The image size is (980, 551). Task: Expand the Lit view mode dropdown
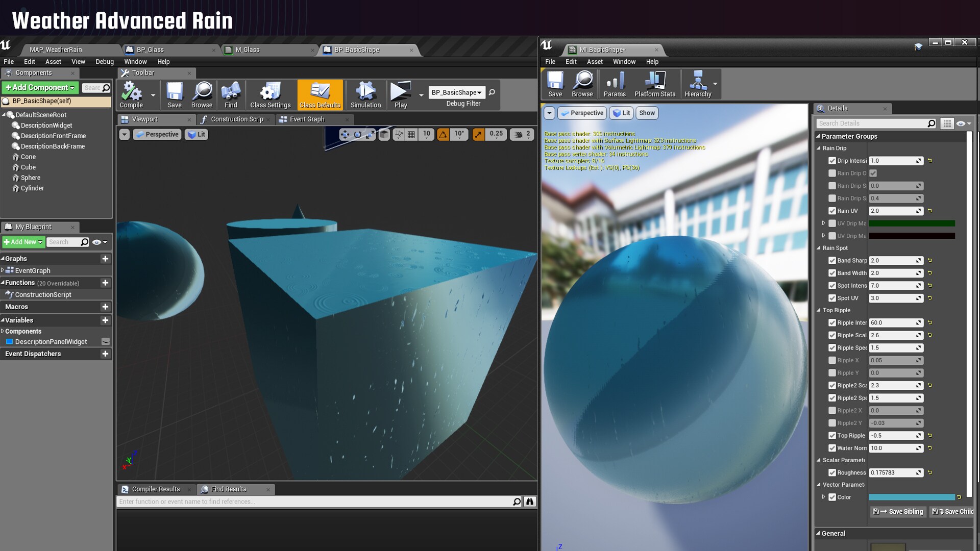(x=197, y=134)
